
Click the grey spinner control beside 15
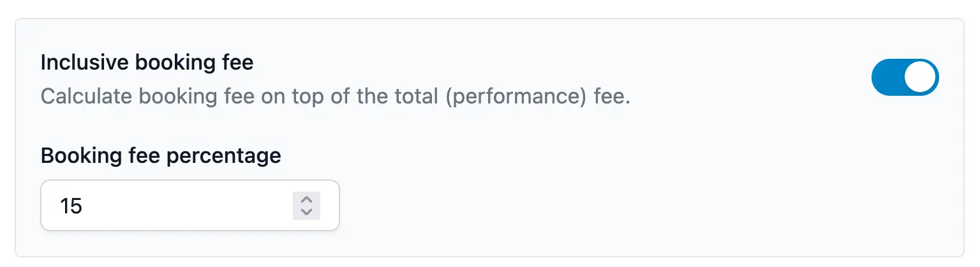point(306,205)
